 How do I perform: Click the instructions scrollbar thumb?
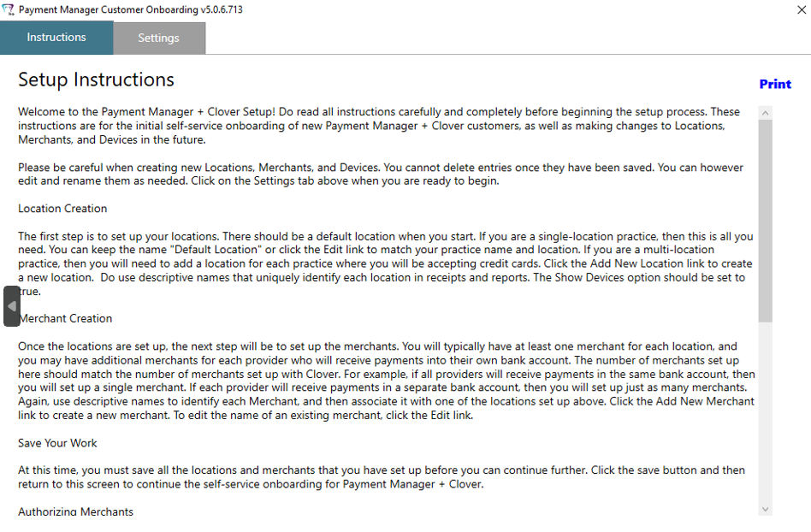coord(766,221)
